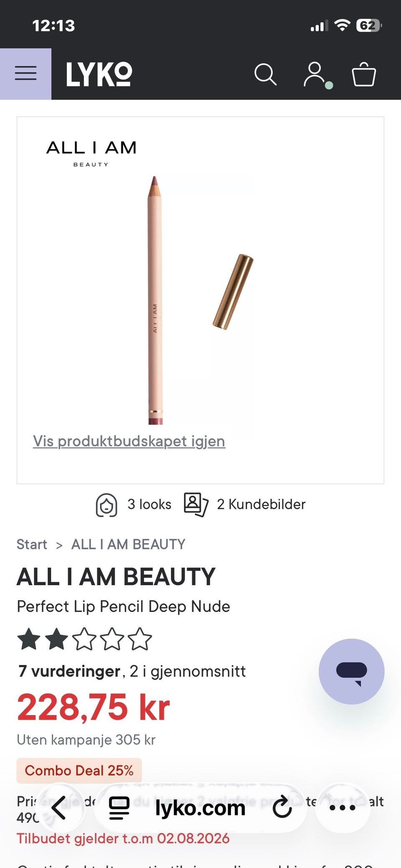This screenshot has width=401, height=868.
Task: Tap the Combo Deal 25% badge
Action: coord(79,770)
